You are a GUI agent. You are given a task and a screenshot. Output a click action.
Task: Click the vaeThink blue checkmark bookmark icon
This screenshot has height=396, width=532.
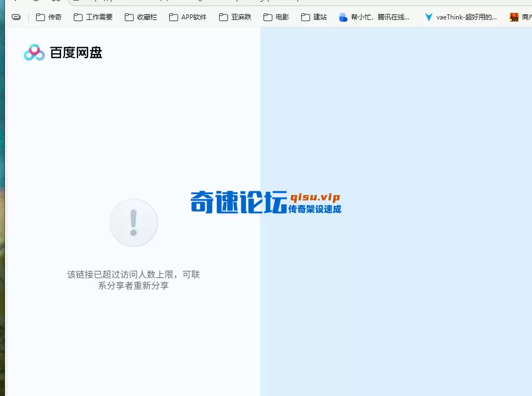(428, 17)
